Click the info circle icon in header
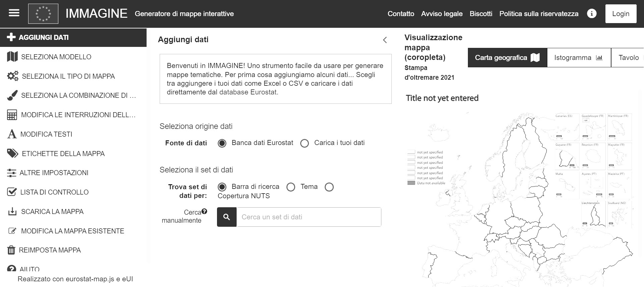644x287 pixels. point(592,14)
